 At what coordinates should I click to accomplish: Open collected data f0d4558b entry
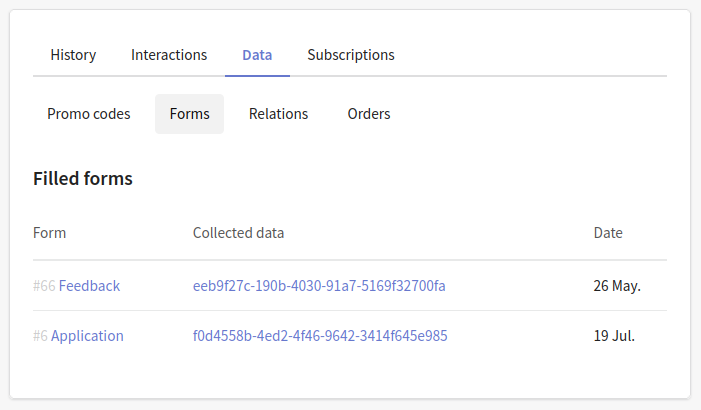pos(320,336)
